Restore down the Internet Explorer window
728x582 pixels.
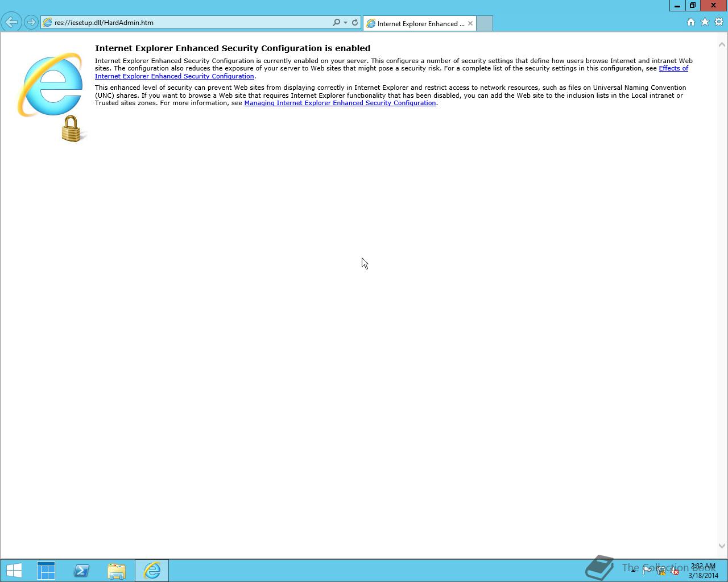(692, 6)
